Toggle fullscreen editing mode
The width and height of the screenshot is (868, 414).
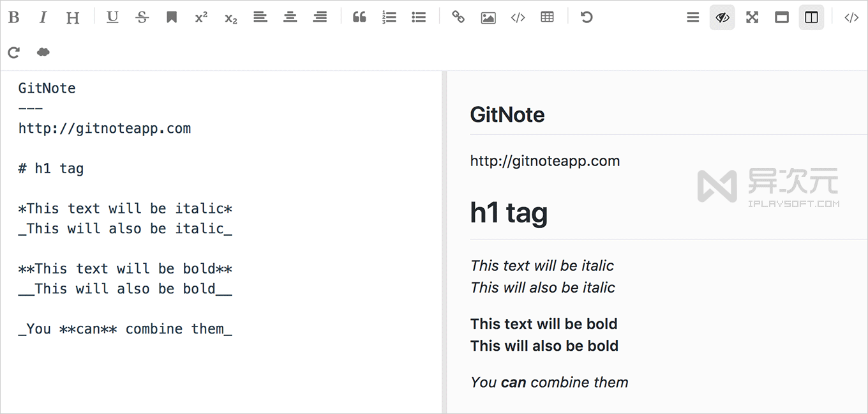(751, 17)
